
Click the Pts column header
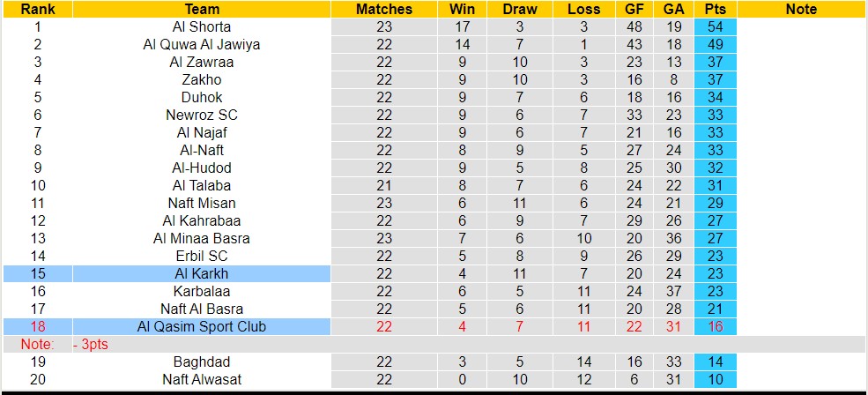coord(715,9)
